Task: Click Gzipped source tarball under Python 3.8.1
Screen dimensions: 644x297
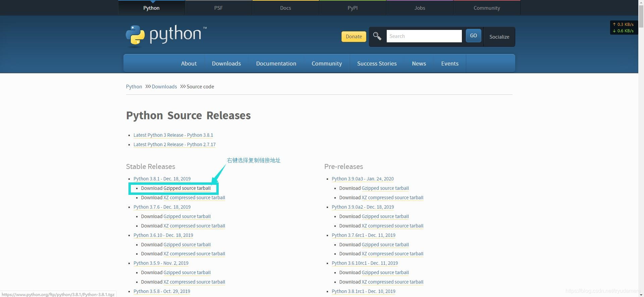Action: pos(187,188)
